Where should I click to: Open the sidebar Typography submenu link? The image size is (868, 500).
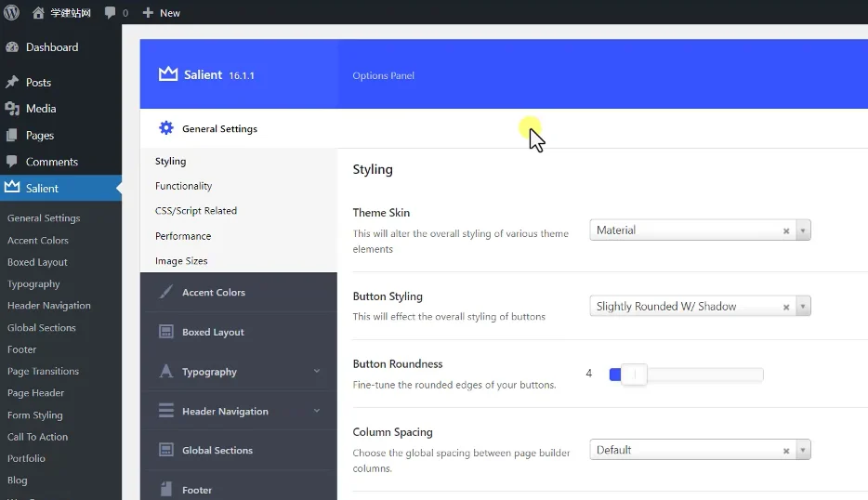tap(33, 284)
